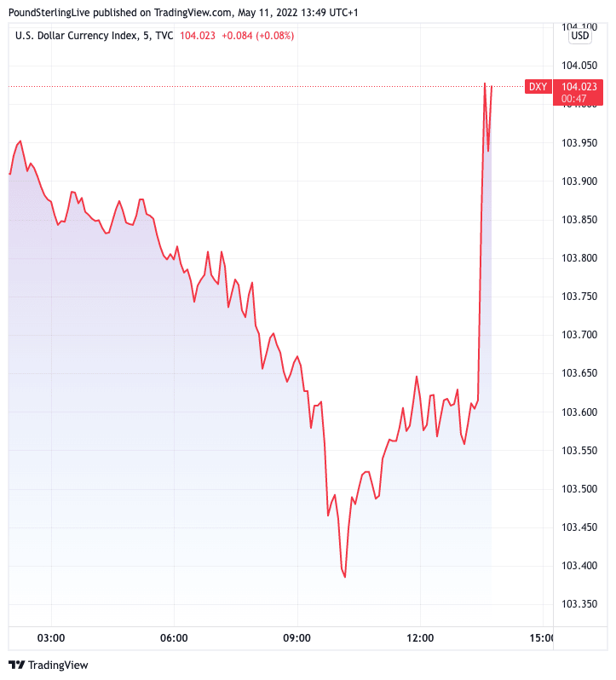The image size is (616, 680).
Task: Click the TradingView wordmark text
Action: click(x=60, y=665)
